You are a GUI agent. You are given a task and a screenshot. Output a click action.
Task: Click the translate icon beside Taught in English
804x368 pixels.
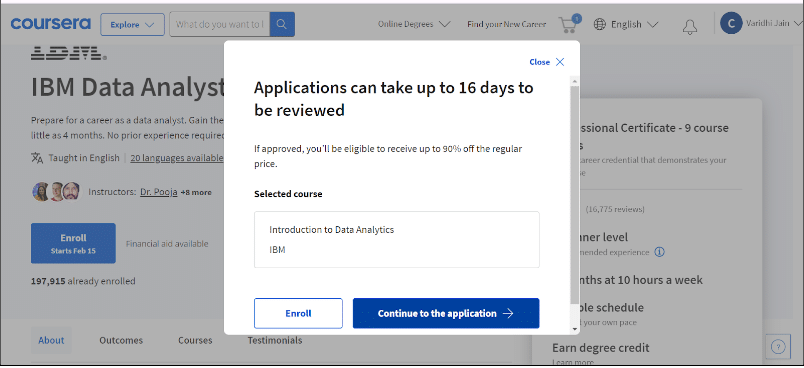(37, 158)
